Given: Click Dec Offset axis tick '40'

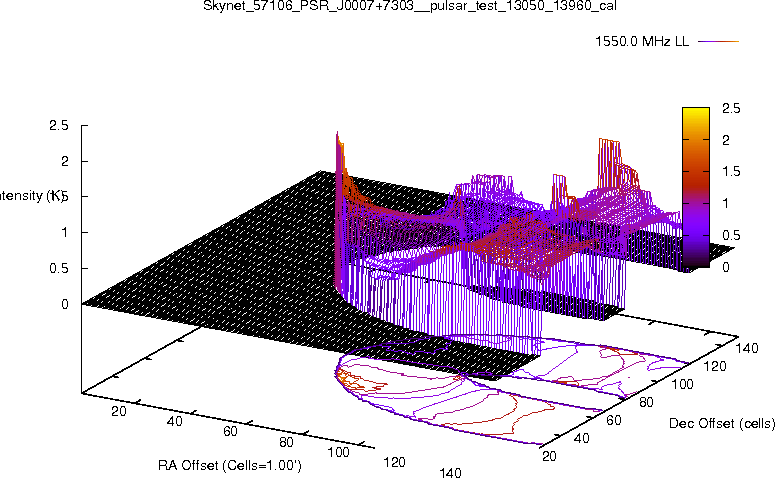Looking at the screenshot, I should click(x=582, y=438).
